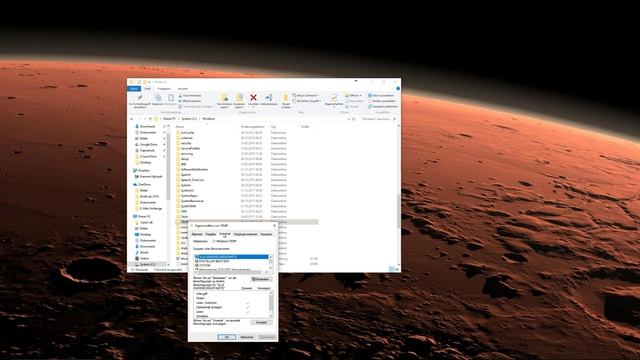The height and width of the screenshot is (360, 640).
Task: Click An Schnellzugriff anheften pin icon
Action: tap(140, 98)
